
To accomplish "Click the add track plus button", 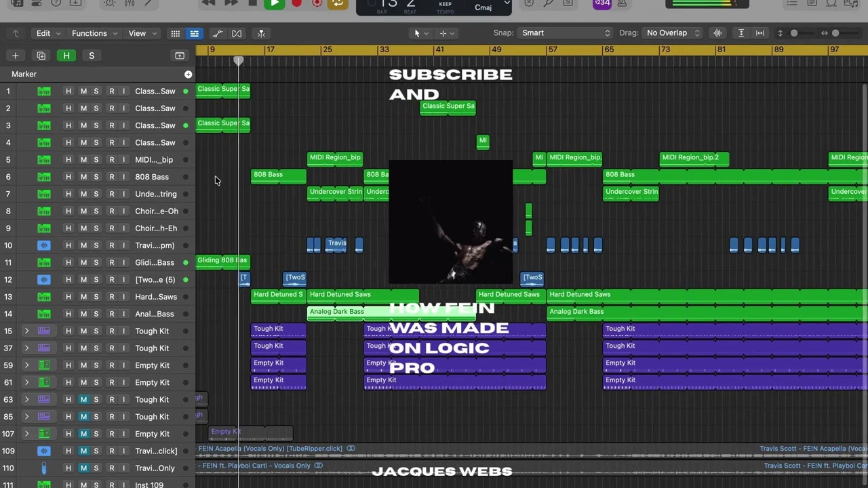I will (x=15, y=56).
